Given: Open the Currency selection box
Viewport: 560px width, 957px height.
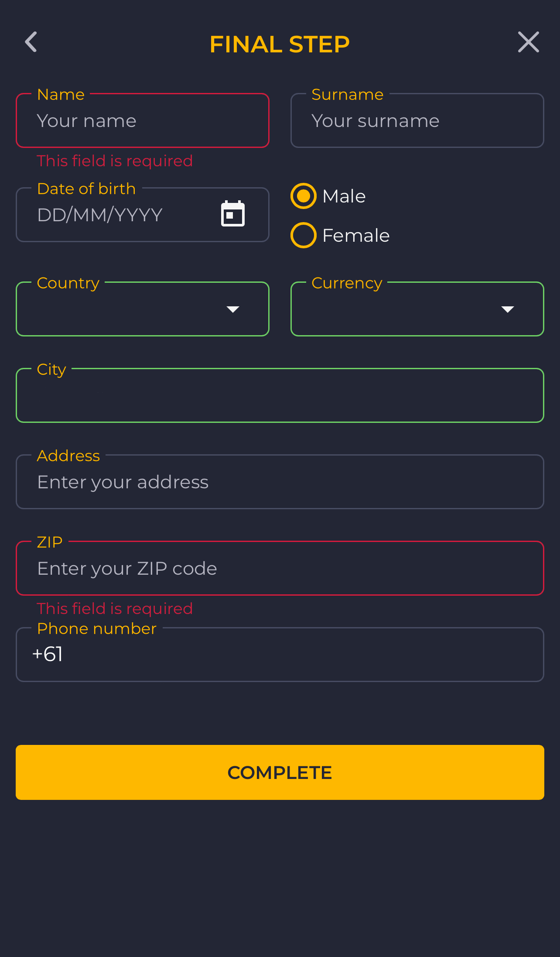Looking at the screenshot, I should click(417, 309).
